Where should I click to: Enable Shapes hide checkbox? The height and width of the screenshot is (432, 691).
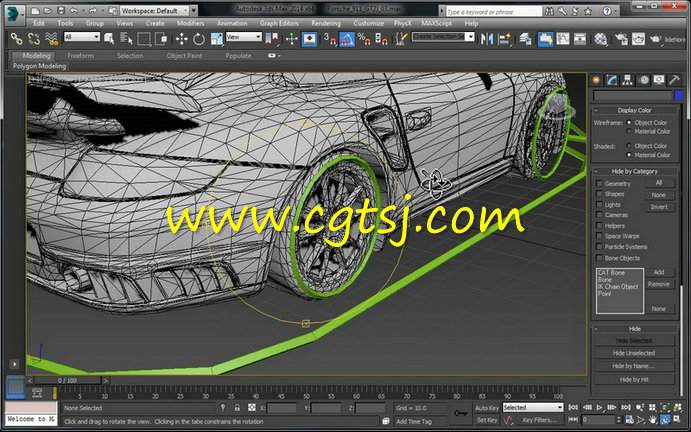click(599, 194)
